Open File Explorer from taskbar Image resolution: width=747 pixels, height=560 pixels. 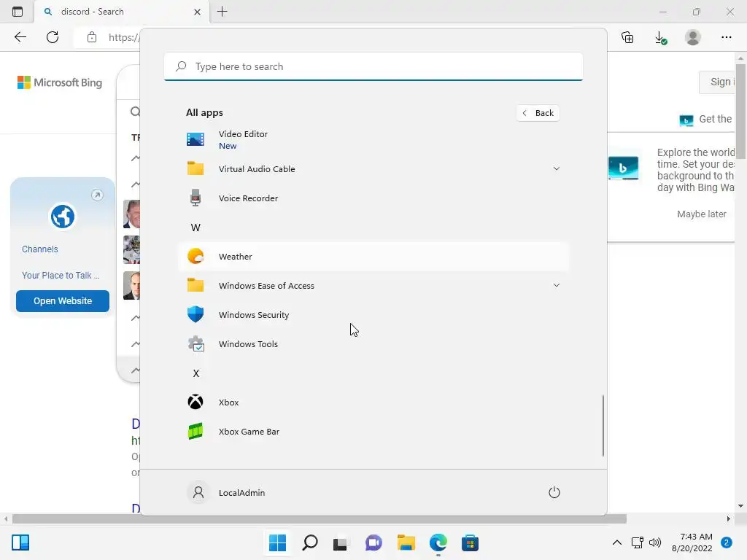coord(406,542)
